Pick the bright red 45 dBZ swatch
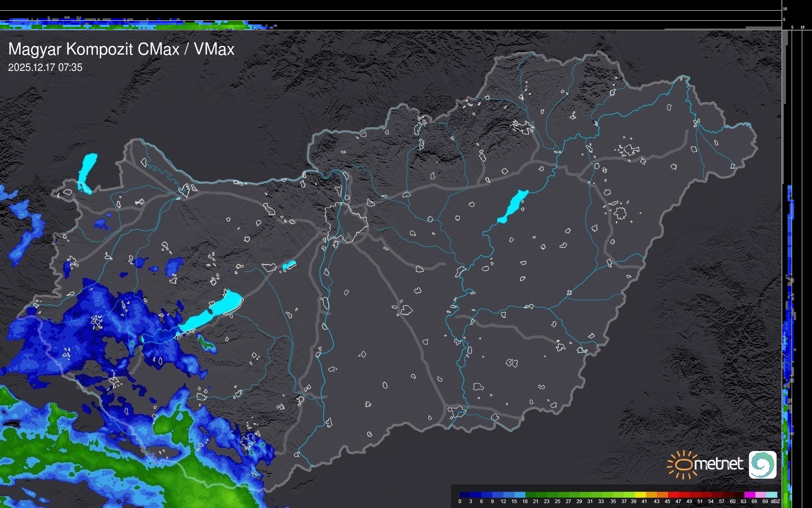 pos(673,495)
